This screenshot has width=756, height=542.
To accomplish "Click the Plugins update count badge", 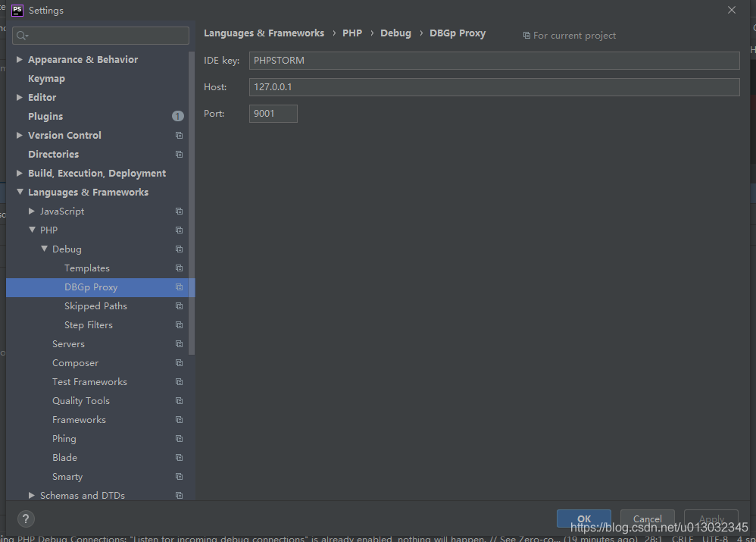I will 178,116.
